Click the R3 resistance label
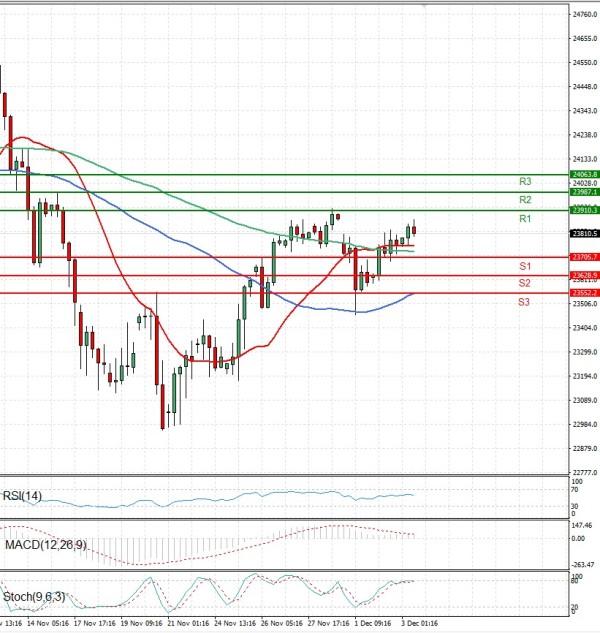The height and width of the screenshot is (633, 600). 524,182
